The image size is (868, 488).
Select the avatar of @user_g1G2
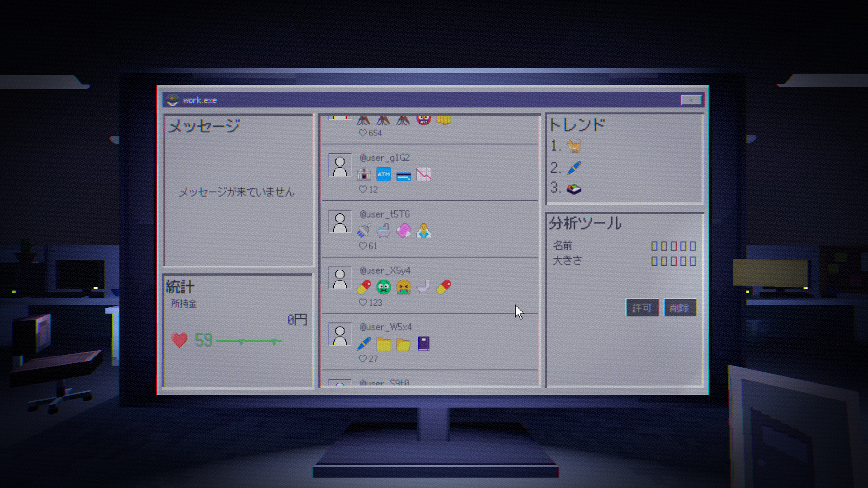[340, 165]
